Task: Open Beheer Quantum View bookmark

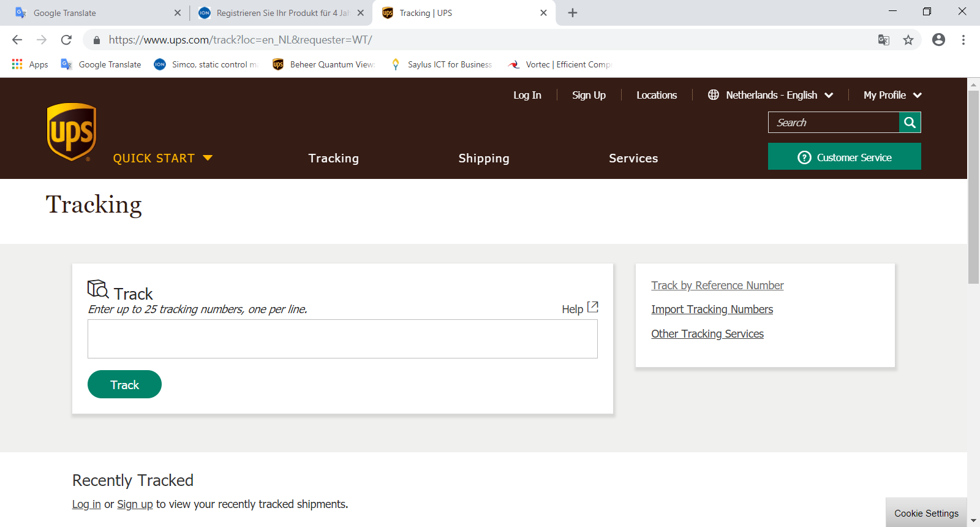Action: click(324, 64)
